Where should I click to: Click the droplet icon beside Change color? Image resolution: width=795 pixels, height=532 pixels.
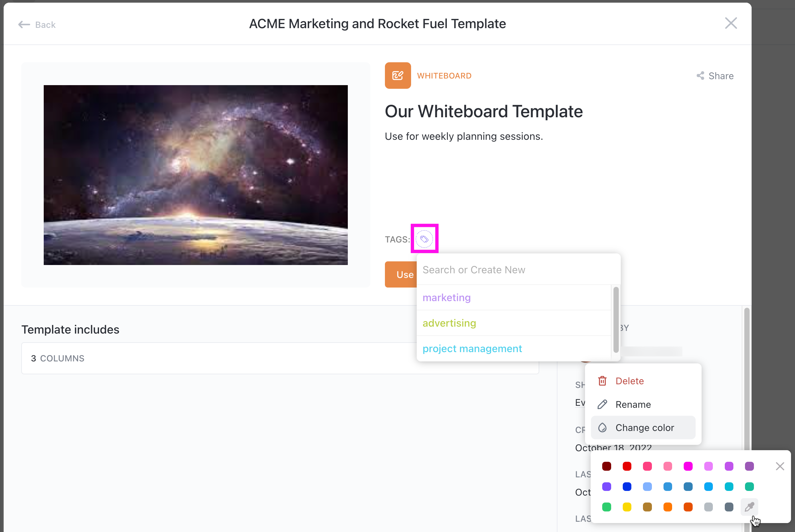(603, 428)
